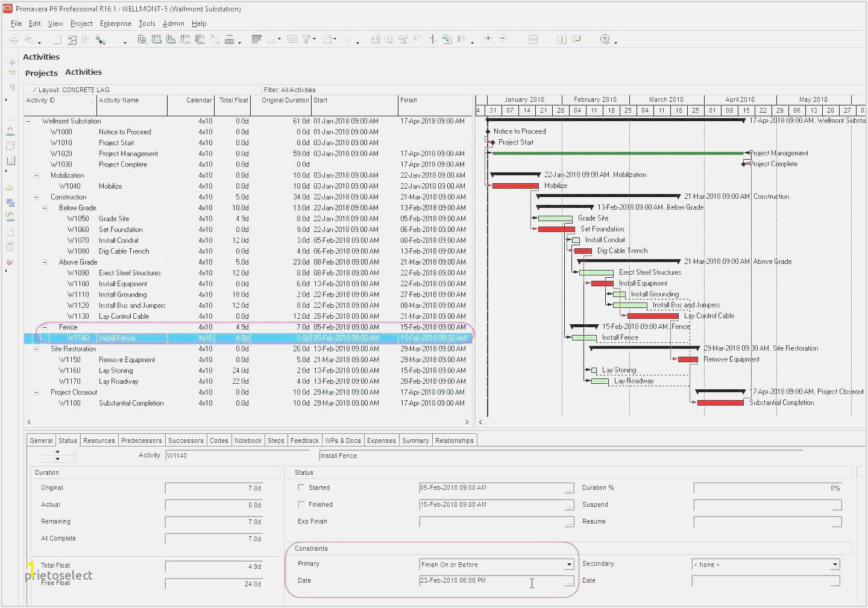This screenshot has height=608, width=868.
Task: Click the Zoom Out magnifier icon
Action: (503, 39)
